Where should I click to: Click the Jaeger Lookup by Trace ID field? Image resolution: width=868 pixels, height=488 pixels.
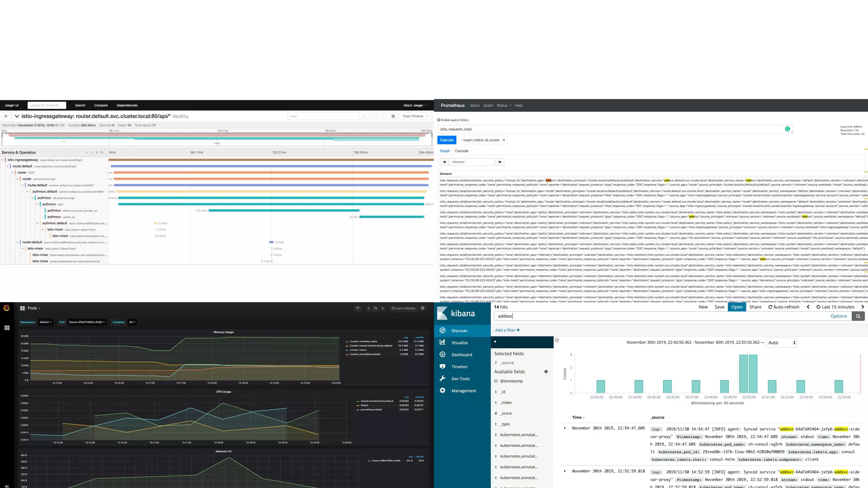(47, 105)
